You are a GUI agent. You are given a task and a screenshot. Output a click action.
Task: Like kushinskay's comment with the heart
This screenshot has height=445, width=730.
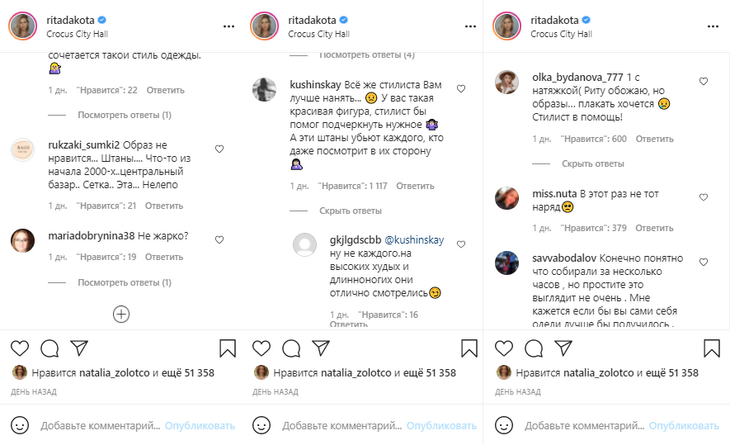tap(460, 89)
